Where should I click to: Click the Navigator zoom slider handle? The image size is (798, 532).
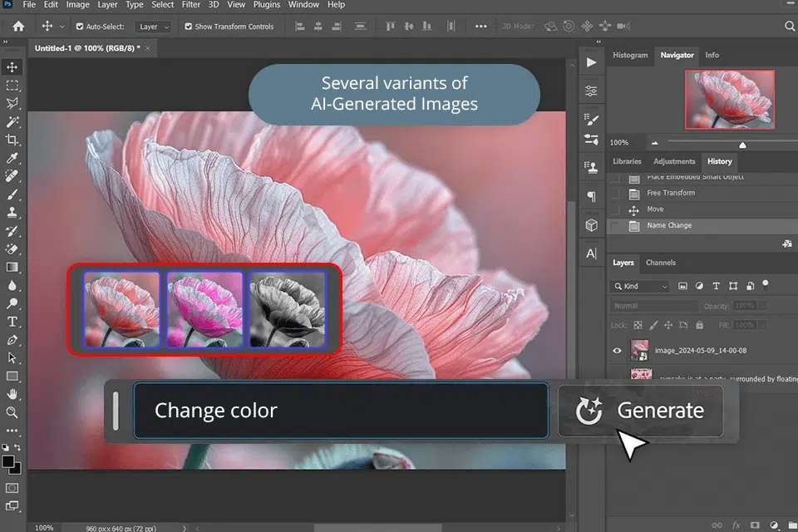click(x=742, y=143)
